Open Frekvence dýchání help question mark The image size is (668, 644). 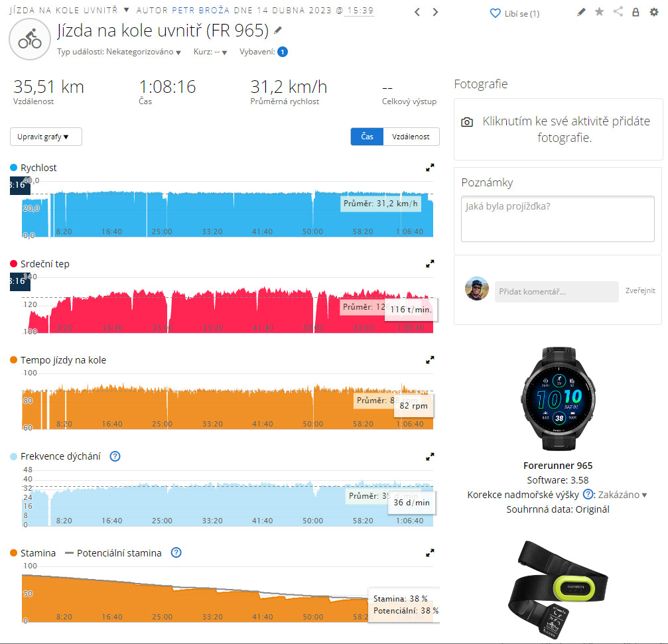(x=115, y=456)
